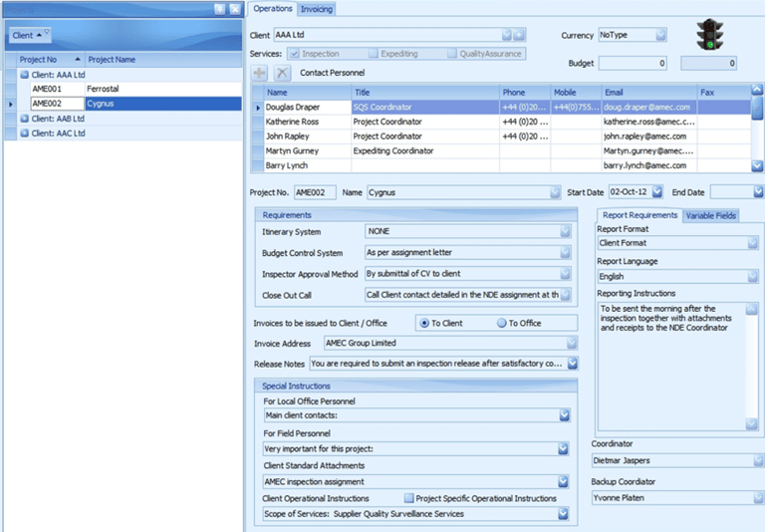
Task: Open the Client AAA Ltd dropdown
Action: 507,35
